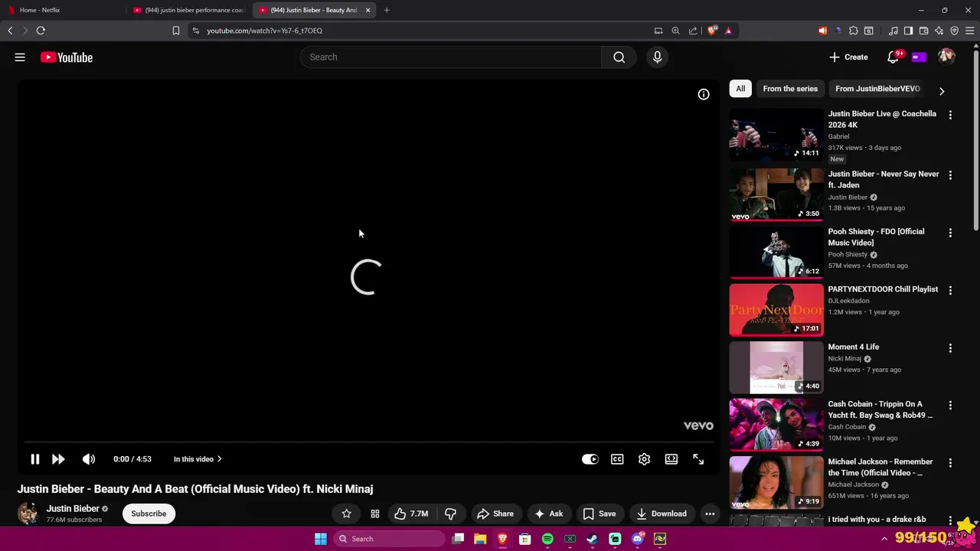Viewport: 980px width, 551px height.
Task: Switch to the Netflix Home browser tab
Action: pos(63,10)
